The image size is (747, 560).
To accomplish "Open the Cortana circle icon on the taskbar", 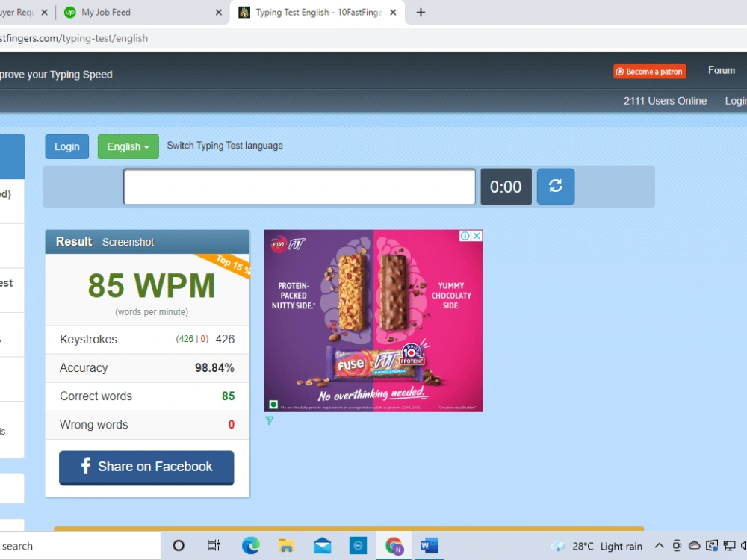I will coord(179,545).
